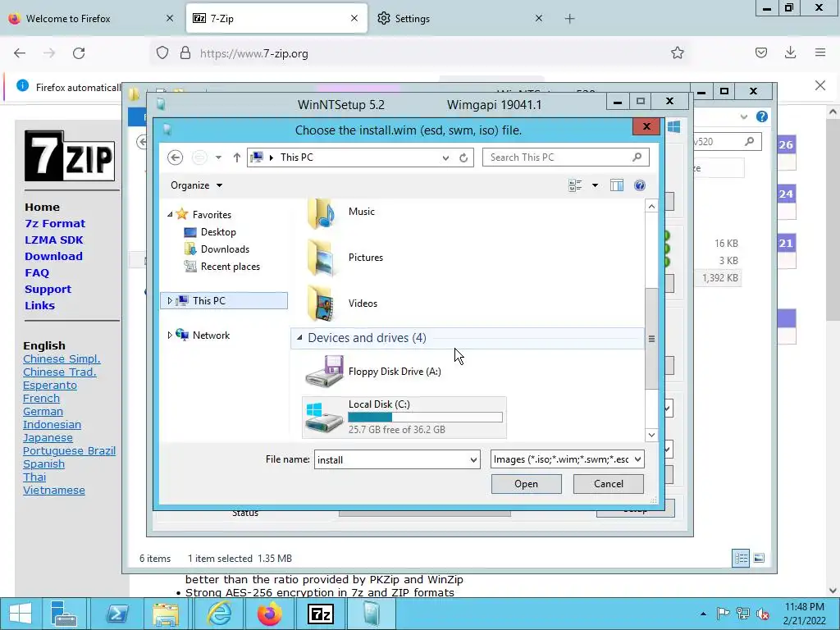
Task: Switch to Settings tab
Action: pos(461,18)
